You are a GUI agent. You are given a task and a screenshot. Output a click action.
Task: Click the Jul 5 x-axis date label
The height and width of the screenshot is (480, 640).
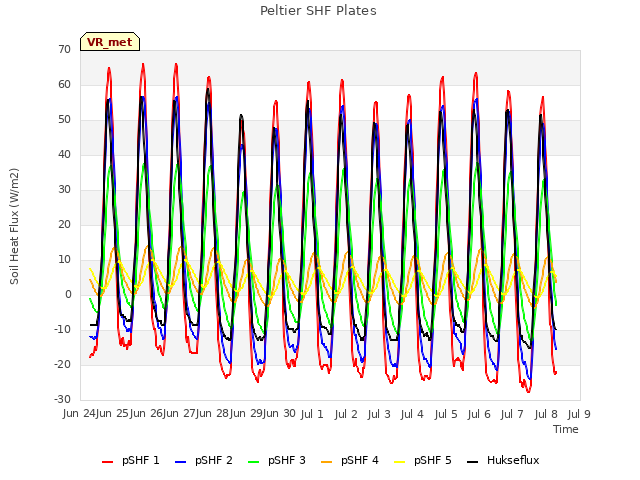click(446, 414)
